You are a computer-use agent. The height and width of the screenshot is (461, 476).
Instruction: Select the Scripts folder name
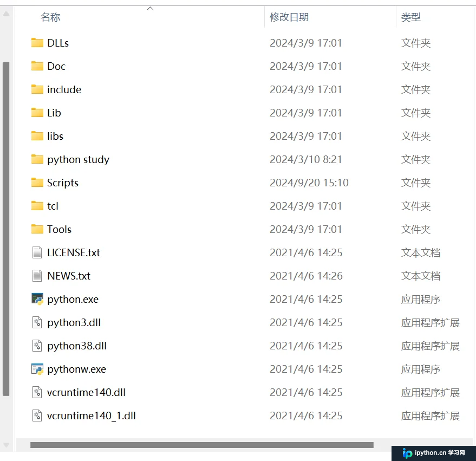[x=63, y=183]
